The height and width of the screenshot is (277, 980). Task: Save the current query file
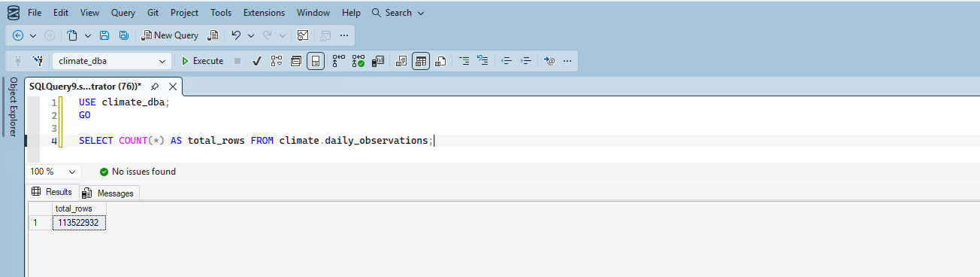[x=104, y=35]
